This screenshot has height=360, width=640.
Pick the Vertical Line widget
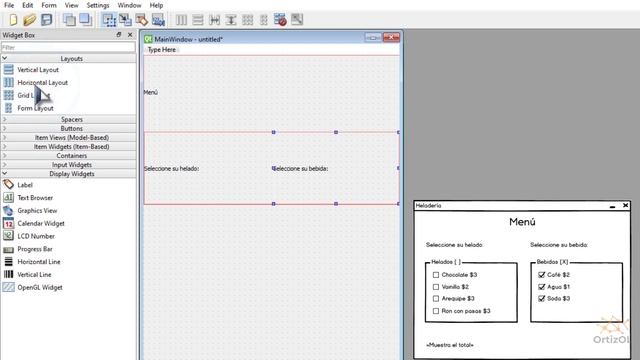[x=34, y=274]
